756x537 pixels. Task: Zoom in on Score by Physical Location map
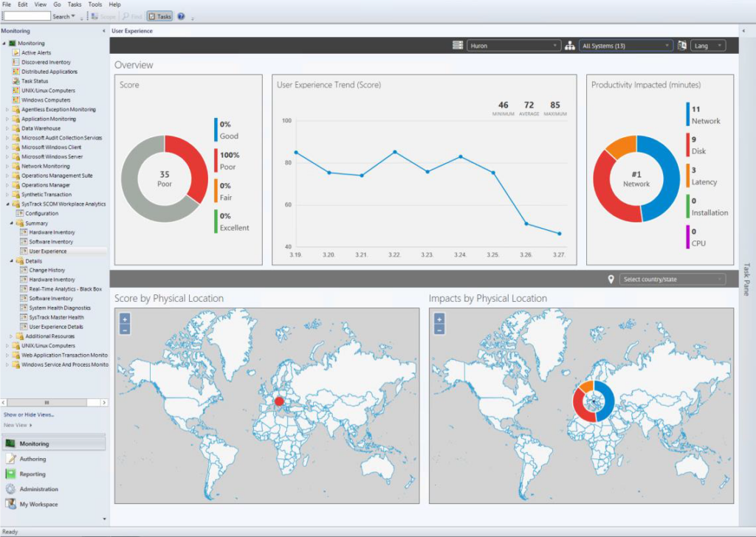tap(125, 319)
